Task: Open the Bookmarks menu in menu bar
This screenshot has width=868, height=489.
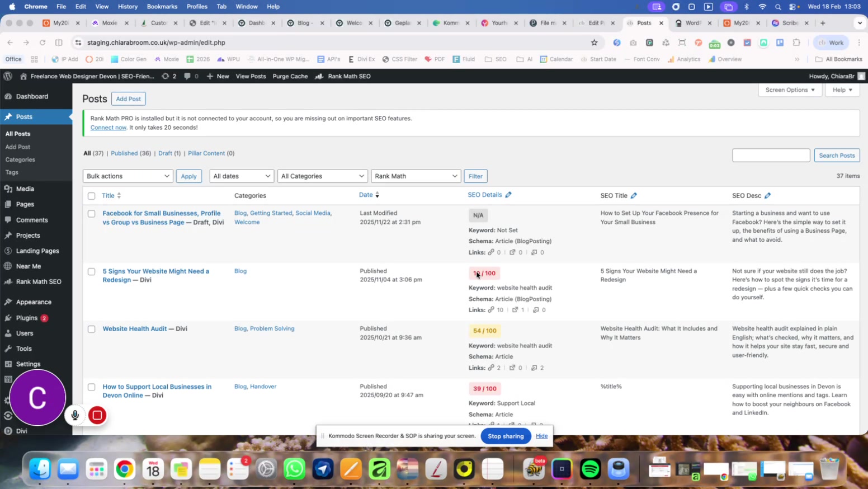Action: (162, 7)
